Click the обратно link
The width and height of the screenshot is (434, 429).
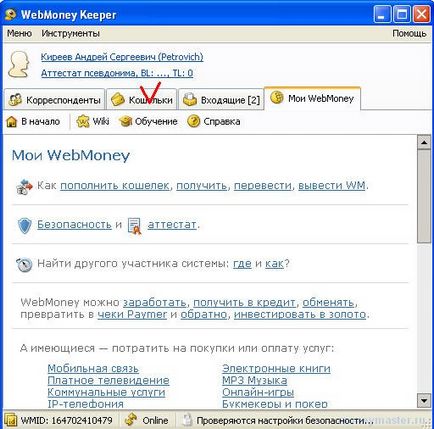point(204,314)
